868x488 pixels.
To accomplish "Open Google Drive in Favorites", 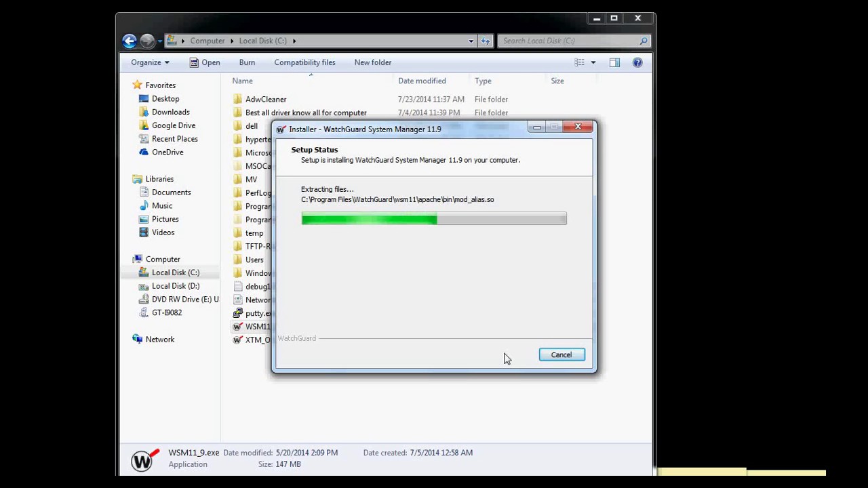I will tap(173, 125).
